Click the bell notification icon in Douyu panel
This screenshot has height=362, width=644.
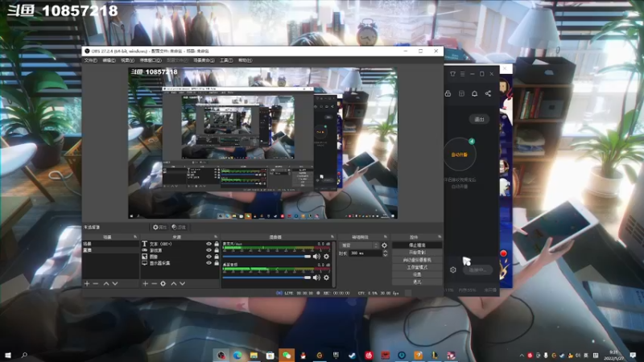pos(474,93)
